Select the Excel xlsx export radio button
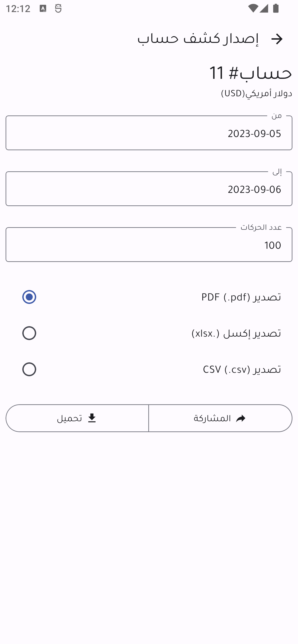 point(29,333)
